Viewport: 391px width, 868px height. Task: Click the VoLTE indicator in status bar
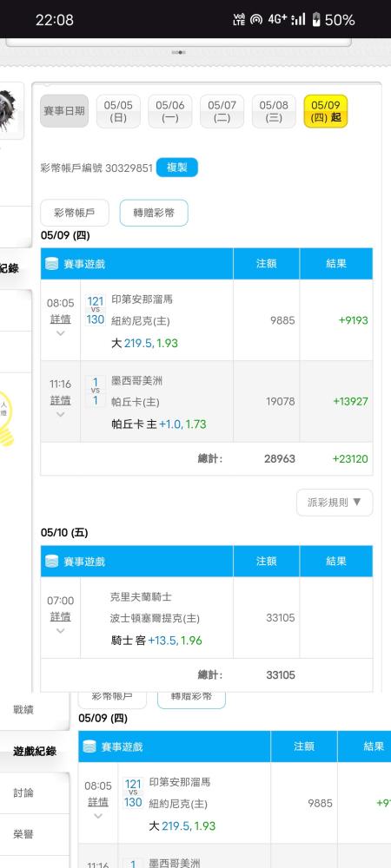(x=239, y=20)
